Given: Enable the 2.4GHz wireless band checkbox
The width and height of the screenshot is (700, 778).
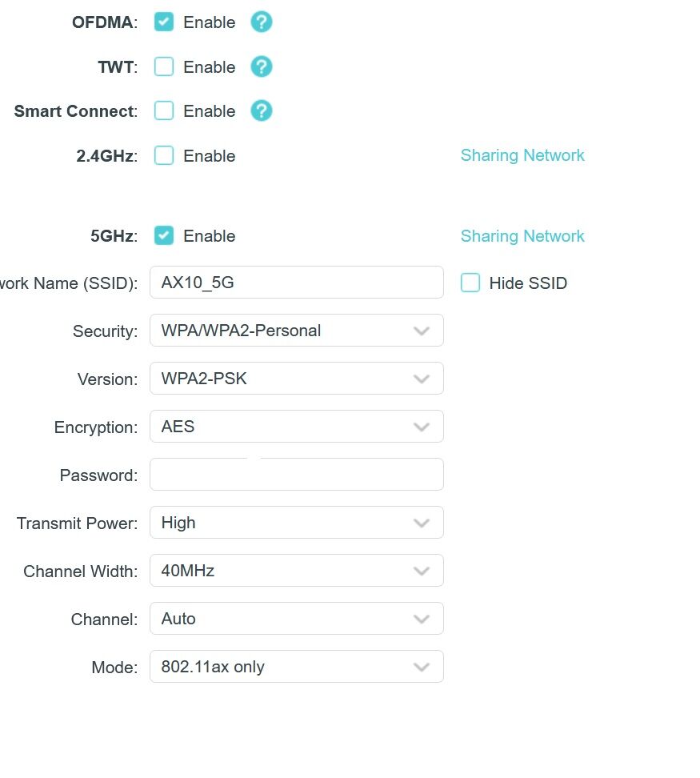Looking at the screenshot, I should coord(164,156).
